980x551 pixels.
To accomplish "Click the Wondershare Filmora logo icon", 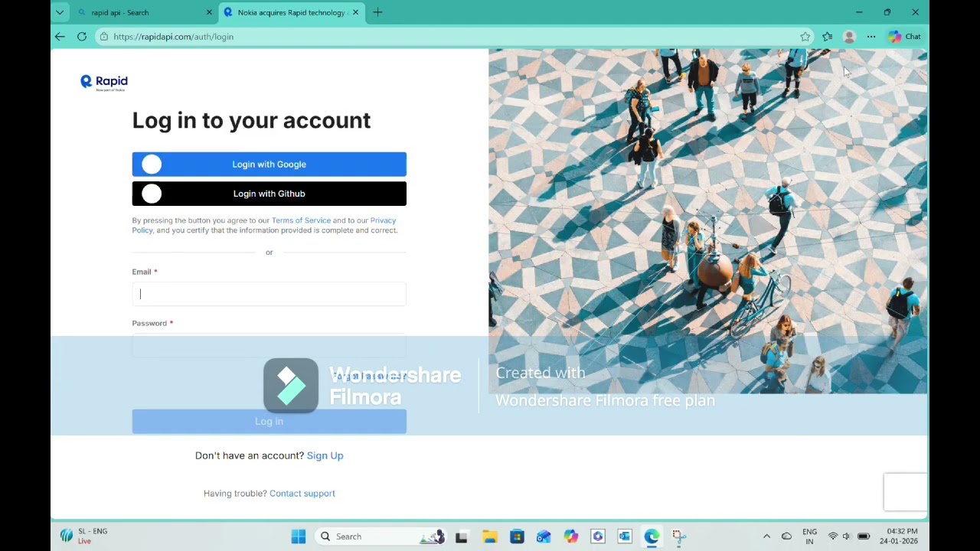I will pyautogui.click(x=291, y=386).
